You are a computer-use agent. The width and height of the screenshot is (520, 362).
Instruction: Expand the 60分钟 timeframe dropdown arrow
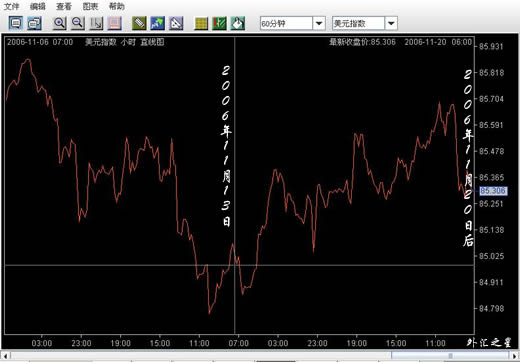pyautogui.click(x=319, y=23)
